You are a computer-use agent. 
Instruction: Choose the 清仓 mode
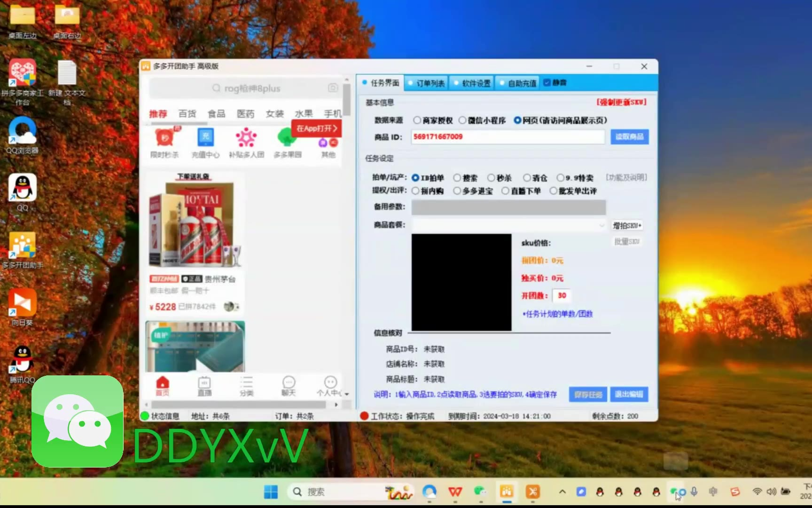[x=527, y=178]
